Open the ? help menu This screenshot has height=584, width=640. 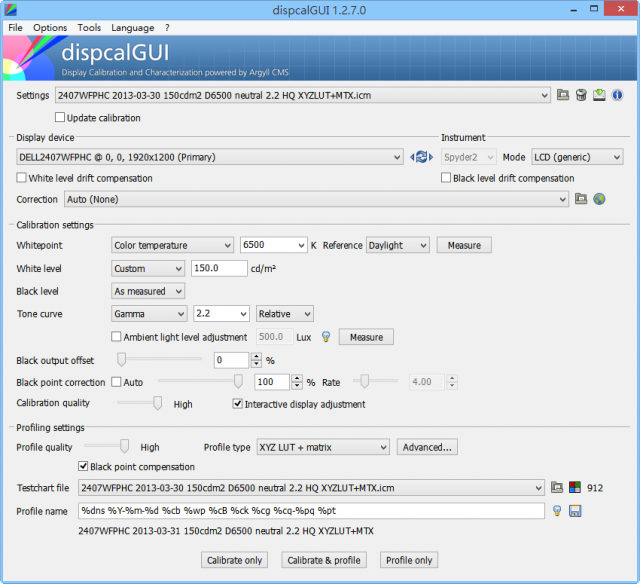[x=167, y=28]
